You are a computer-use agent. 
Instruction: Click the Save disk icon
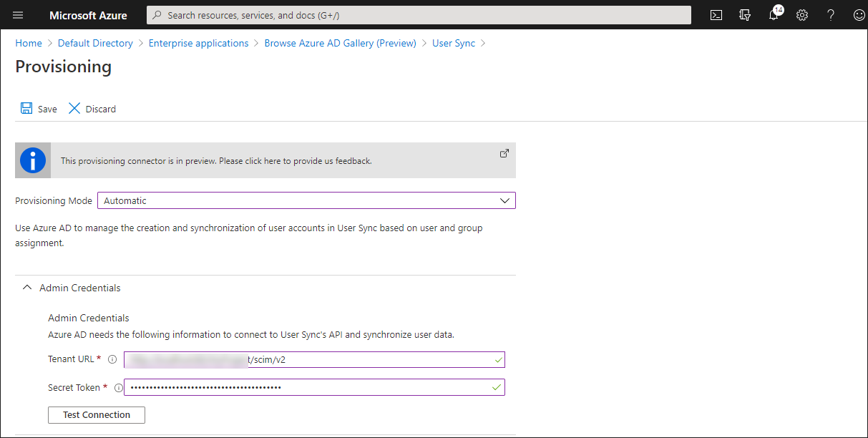pos(26,109)
